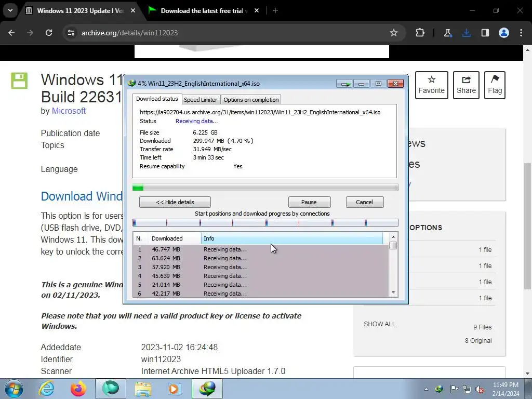532x399 pixels.
Task: Click the Download Windows heading link
Action: tap(82, 196)
